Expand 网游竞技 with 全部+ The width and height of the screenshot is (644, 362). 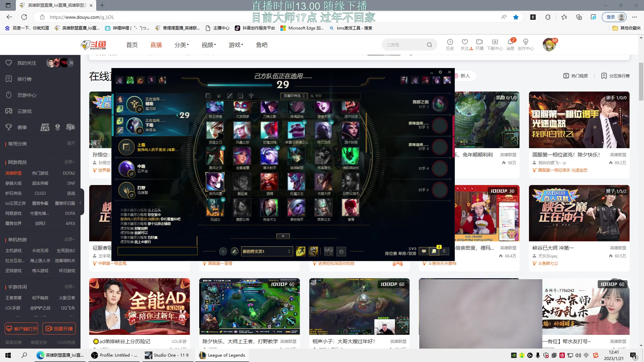pyautogui.click(x=69, y=162)
